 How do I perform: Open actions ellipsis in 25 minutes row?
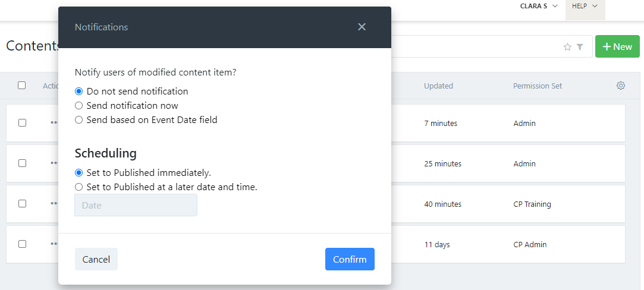click(x=54, y=163)
